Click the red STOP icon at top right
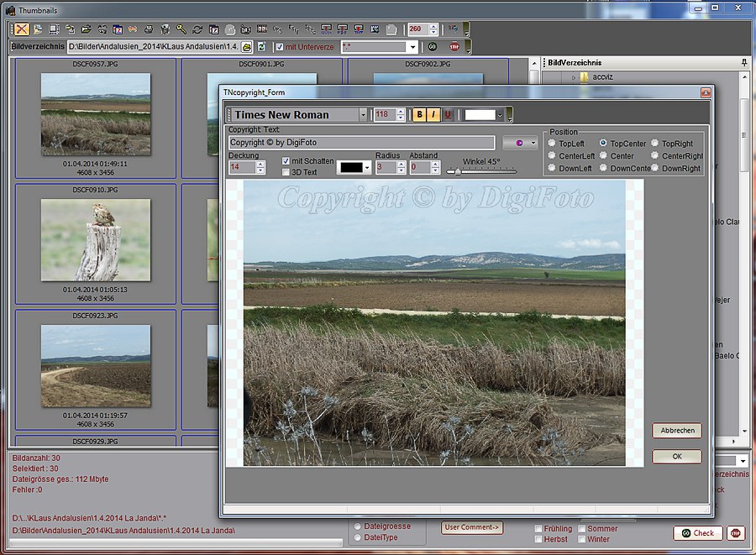This screenshot has width=756, height=555. [x=456, y=47]
